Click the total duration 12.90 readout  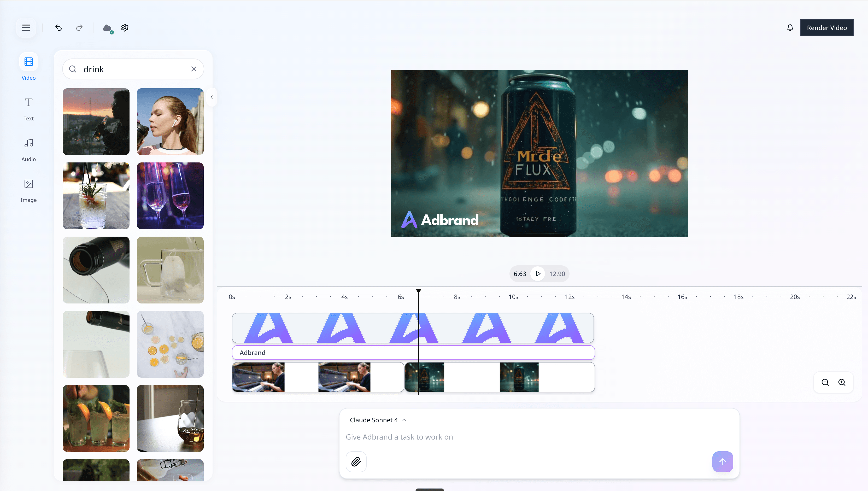pos(557,274)
